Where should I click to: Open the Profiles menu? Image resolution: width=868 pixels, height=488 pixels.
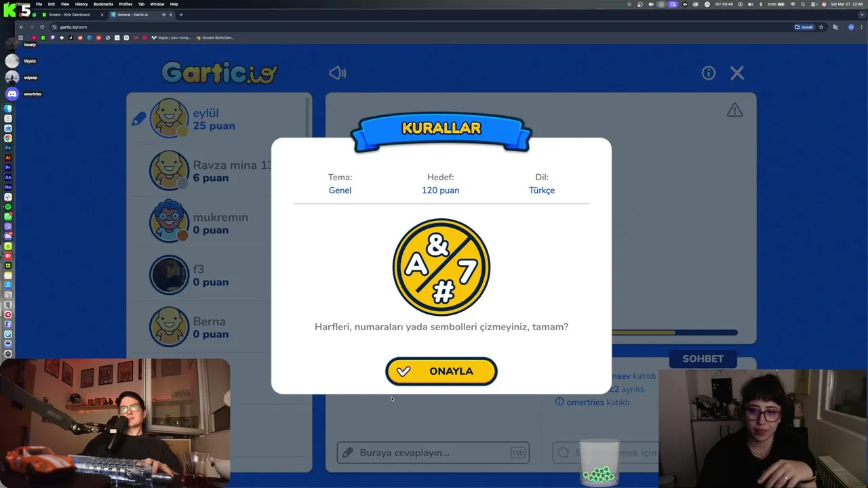(x=125, y=4)
